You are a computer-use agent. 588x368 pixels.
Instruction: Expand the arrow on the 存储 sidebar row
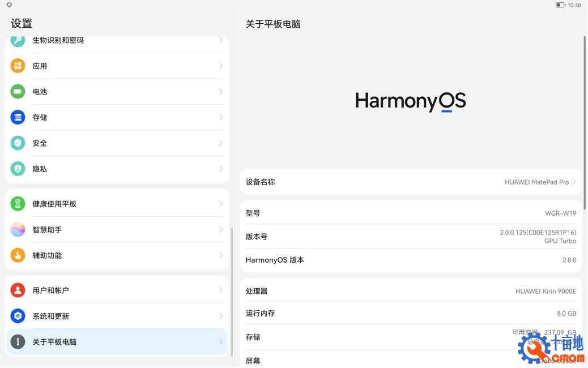[x=221, y=117]
